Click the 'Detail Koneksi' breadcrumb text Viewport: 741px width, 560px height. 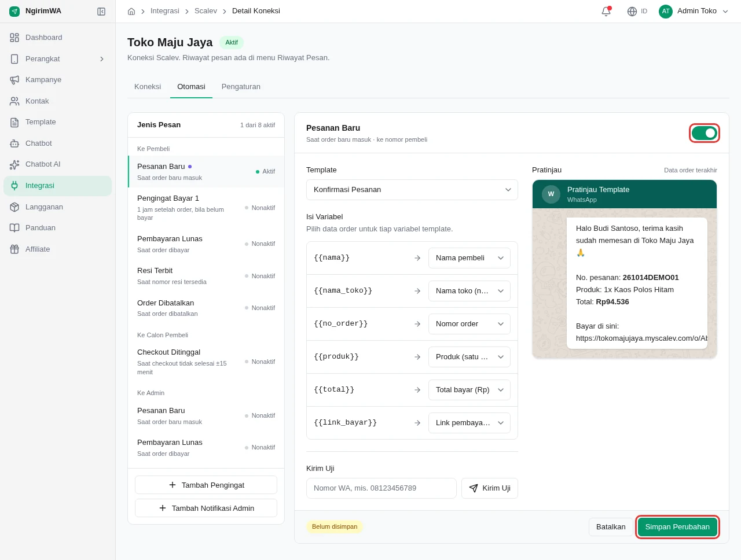click(x=256, y=11)
